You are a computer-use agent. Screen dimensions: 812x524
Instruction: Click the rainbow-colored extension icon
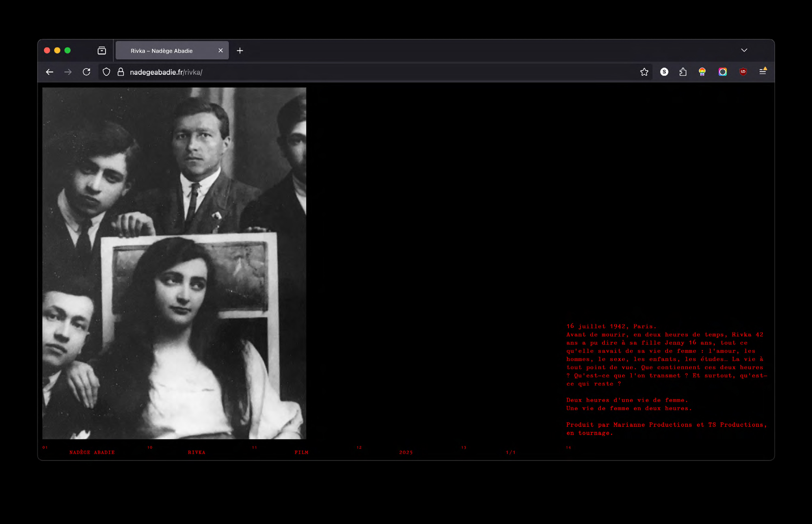click(702, 72)
